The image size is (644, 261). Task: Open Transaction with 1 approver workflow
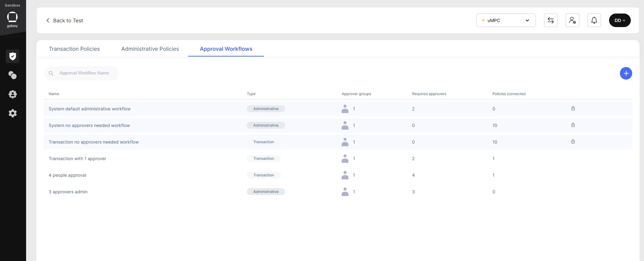[338, 158]
